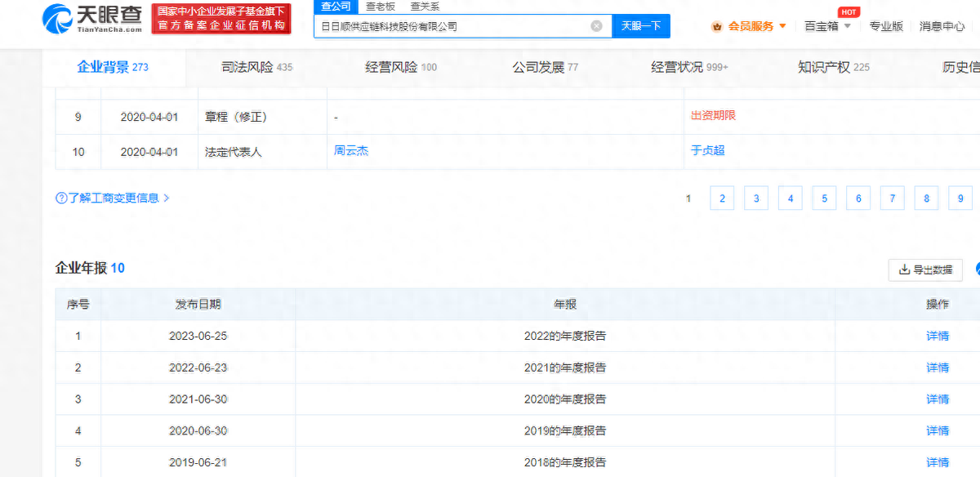This screenshot has height=477, width=980.
Task: Expand 了解工商变更信息 chevron link
Action: (x=167, y=198)
